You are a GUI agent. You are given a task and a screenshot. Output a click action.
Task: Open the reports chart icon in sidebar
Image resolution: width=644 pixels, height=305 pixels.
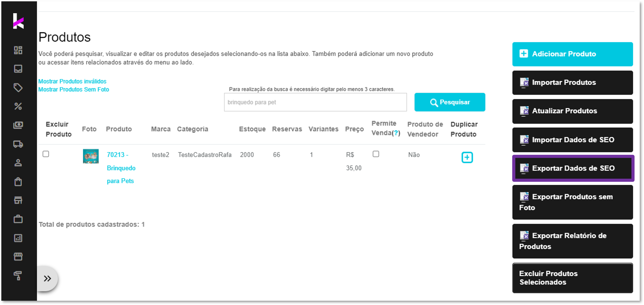[x=18, y=238]
